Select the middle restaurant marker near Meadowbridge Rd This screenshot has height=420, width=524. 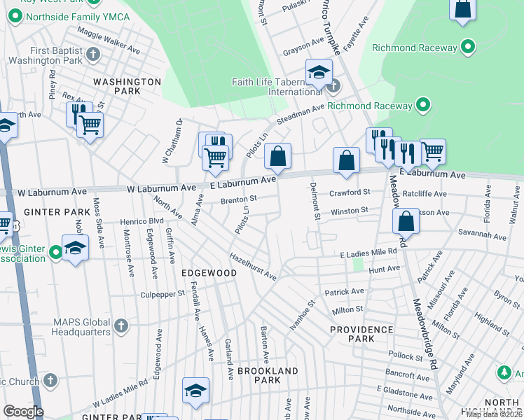click(387, 151)
